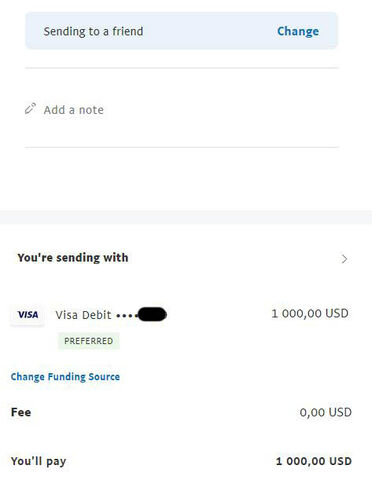Click the 0,00 USD fee amount

pyautogui.click(x=326, y=412)
